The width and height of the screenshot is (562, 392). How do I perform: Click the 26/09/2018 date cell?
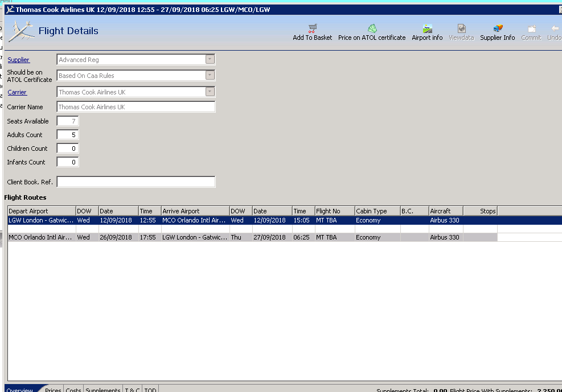[x=118, y=237]
